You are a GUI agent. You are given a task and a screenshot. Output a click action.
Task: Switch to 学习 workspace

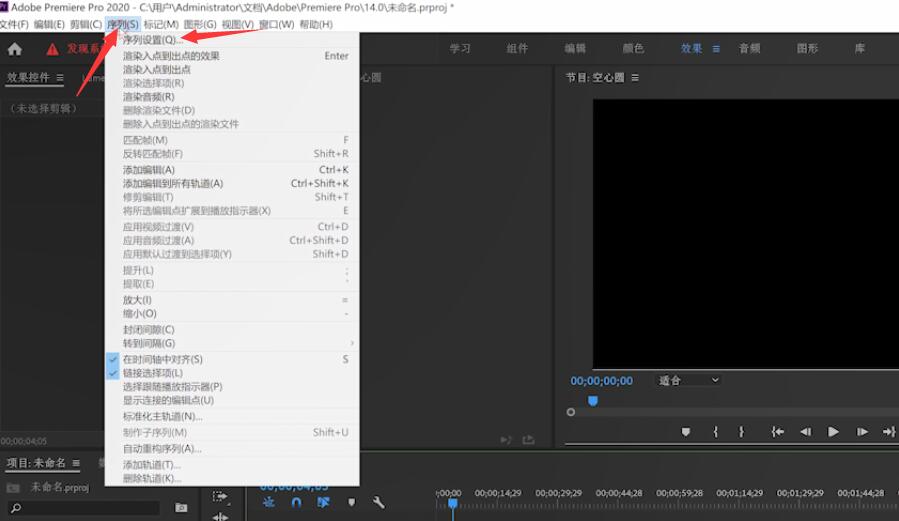pos(460,49)
